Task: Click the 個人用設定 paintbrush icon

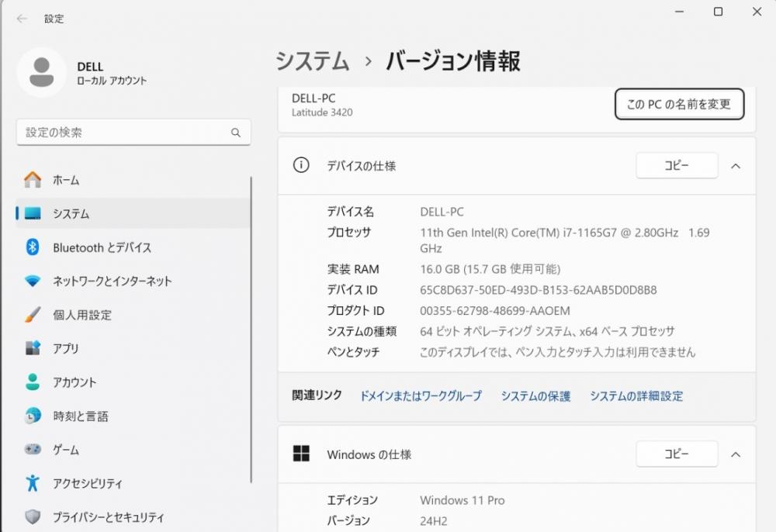Action: tap(33, 314)
